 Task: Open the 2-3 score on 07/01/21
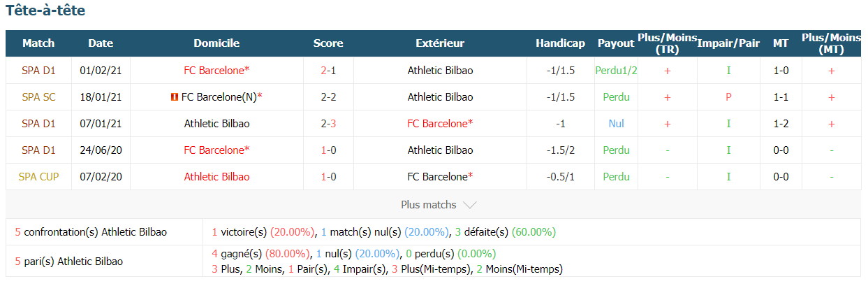point(328,124)
